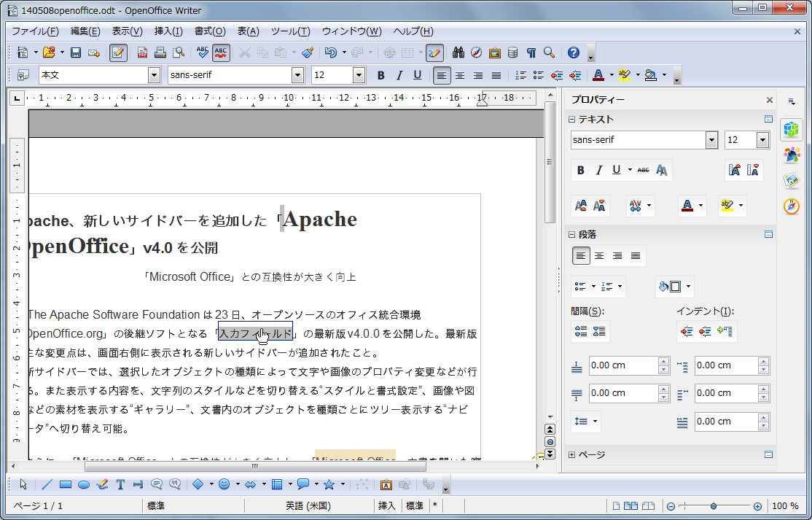Expand the ページ section at panel bottom
812x520 pixels.
(x=571, y=454)
